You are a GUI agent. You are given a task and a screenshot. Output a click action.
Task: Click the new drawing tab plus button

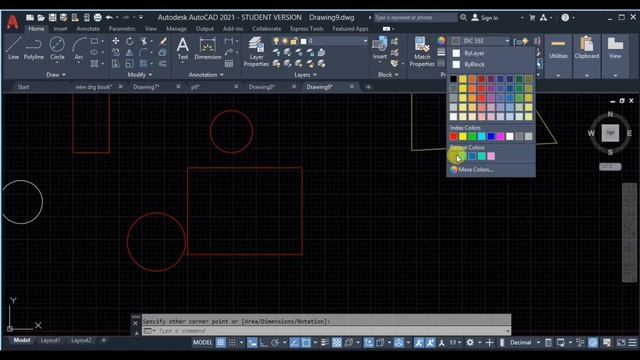coord(368,87)
